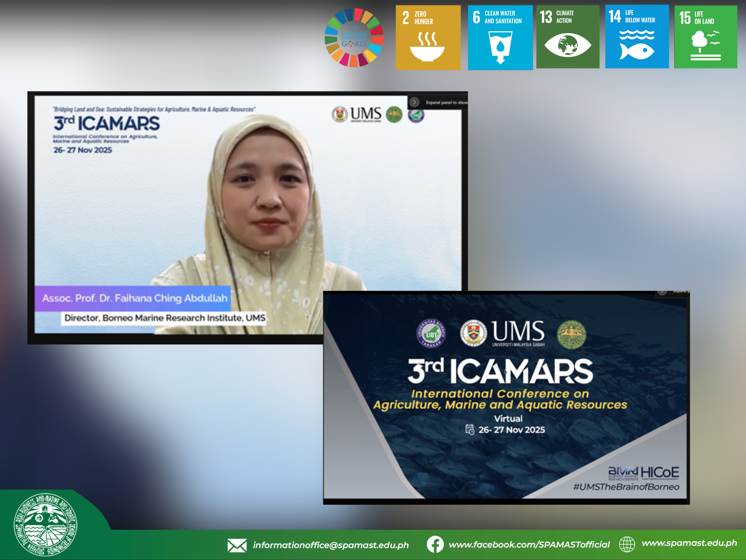Image resolution: width=746 pixels, height=560 pixels.
Task: Click the envelope email icon
Action: 237,545
